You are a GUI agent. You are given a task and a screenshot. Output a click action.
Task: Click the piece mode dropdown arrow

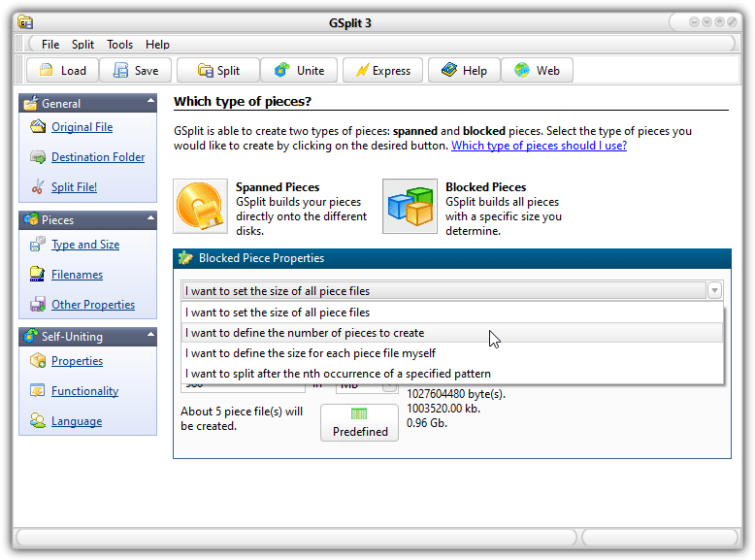coord(714,290)
